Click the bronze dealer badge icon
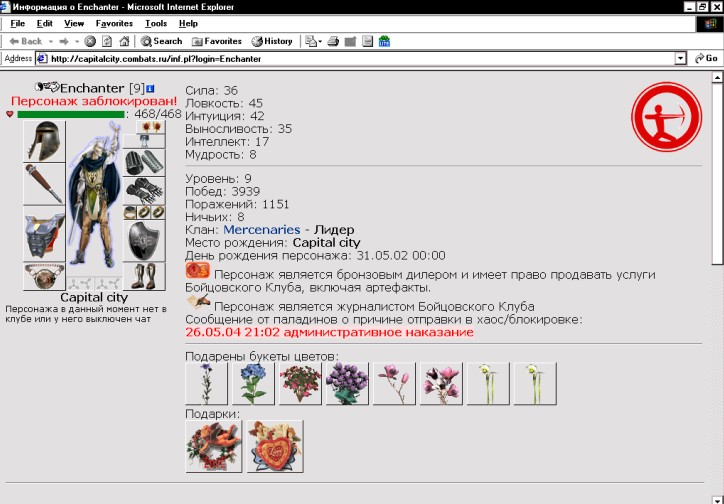This screenshot has height=504, width=724. click(x=197, y=270)
